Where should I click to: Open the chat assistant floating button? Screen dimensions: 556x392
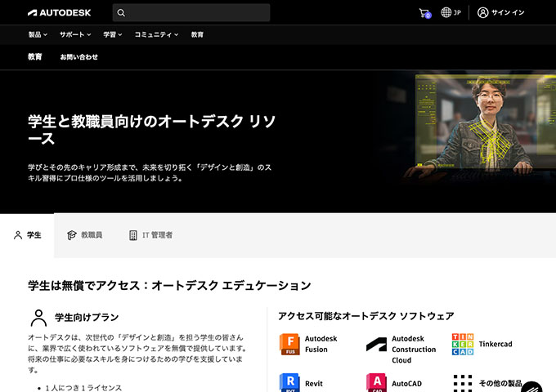coord(531,387)
